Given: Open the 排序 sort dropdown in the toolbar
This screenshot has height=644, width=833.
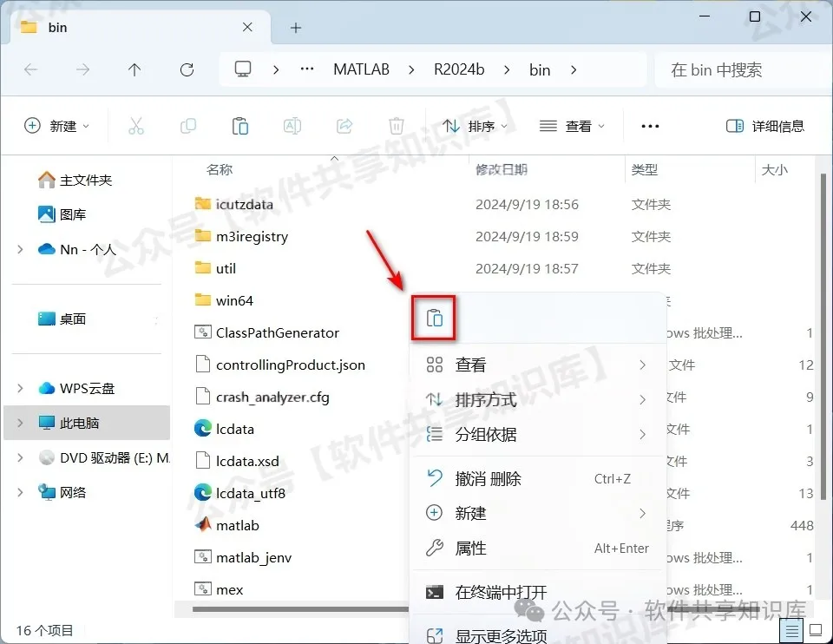Looking at the screenshot, I should coord(475,126).
